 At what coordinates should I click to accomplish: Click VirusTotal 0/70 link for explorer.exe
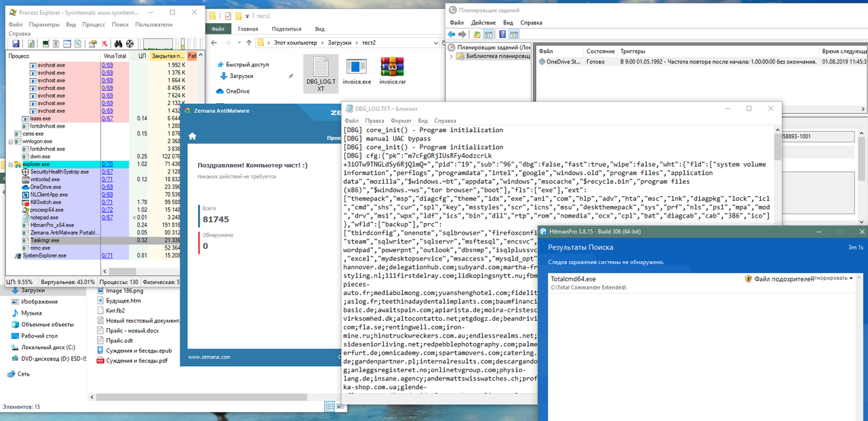(107, 164)
